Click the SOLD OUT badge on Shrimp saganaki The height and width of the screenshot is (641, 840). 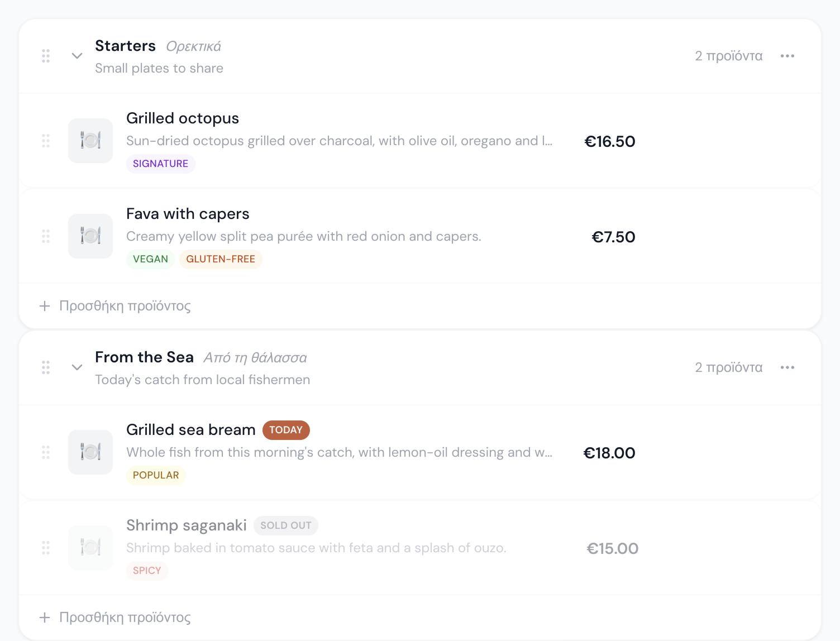coord(286,525)
